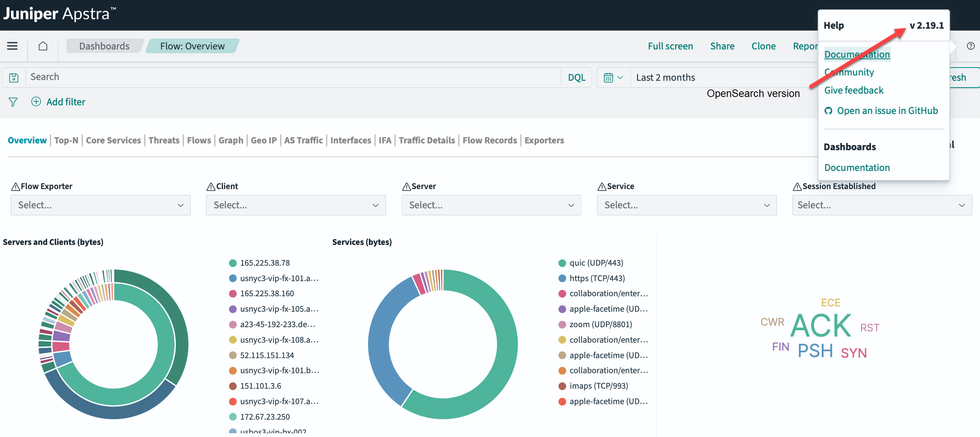The height and width of the screenshot is (437, 980).
Task: Open the navigation hamburger menu
Action: [x=12, y=46]
